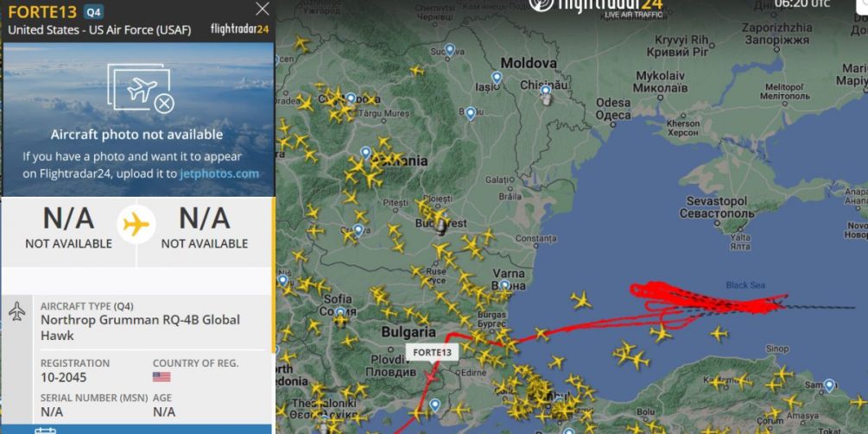Close the FORTE13 flight details panel

(263, 9)
